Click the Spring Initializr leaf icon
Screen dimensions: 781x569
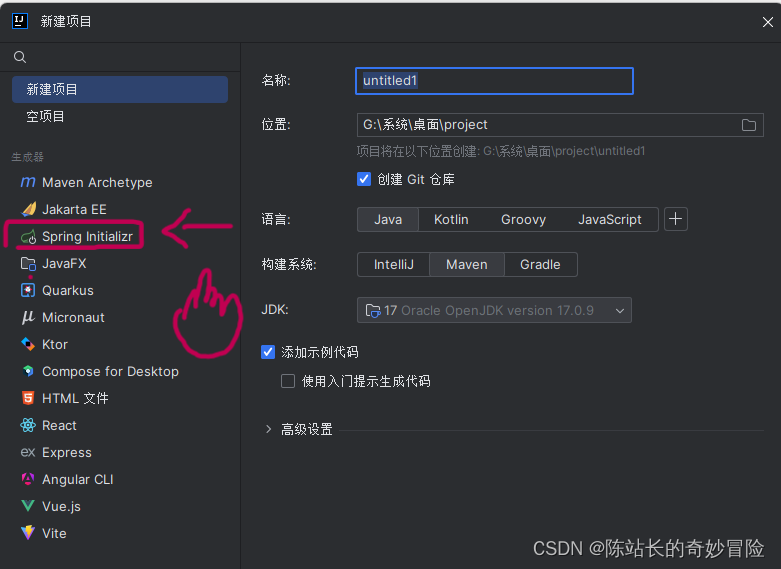pos(28,237)
